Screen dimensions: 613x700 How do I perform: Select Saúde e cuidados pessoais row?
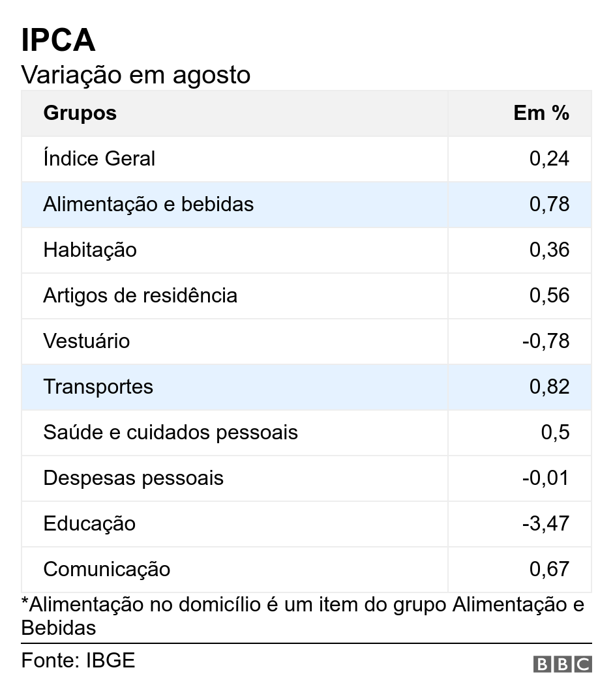pos(306,433)
